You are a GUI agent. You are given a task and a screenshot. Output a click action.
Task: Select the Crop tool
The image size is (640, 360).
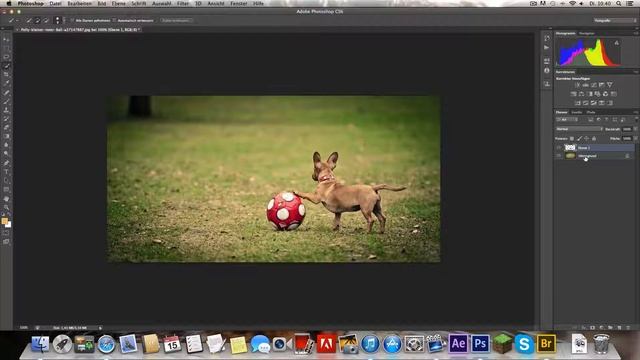[7, 75]
